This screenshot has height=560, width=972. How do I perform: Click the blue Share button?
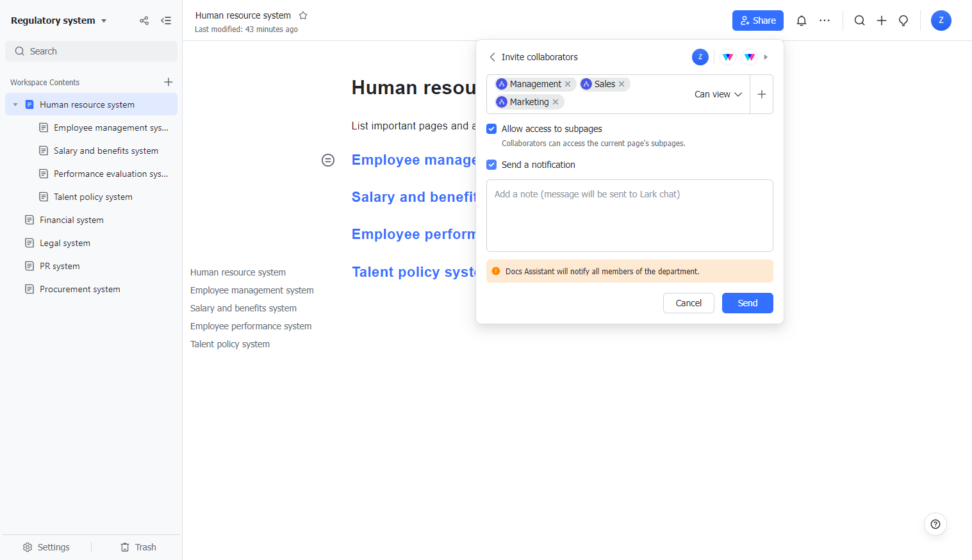[x=758, y=21]
